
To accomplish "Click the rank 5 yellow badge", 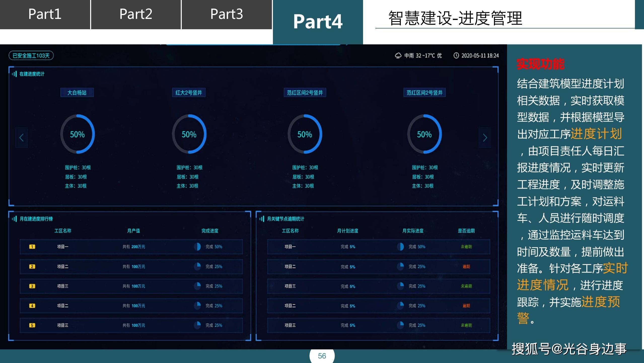I will 32,325.
